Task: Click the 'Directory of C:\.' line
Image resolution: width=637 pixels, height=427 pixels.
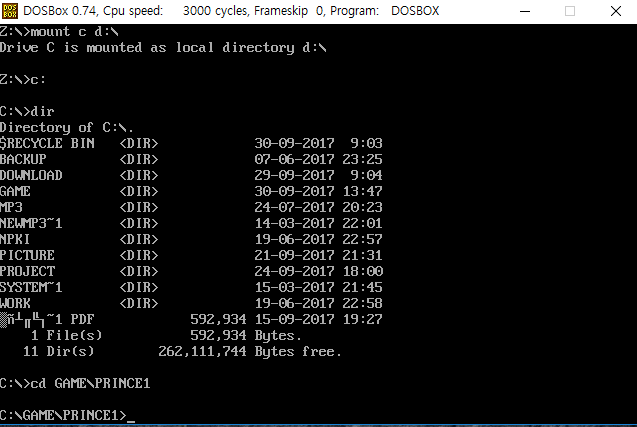Action: point(67,128)
